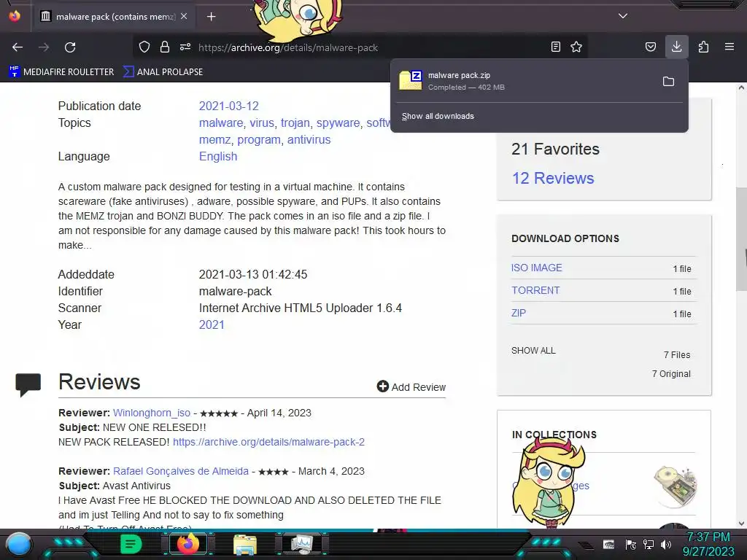747x560 pixels.
Task: Open the 2021-03-12 publication date link
Action: click(228, 106)
